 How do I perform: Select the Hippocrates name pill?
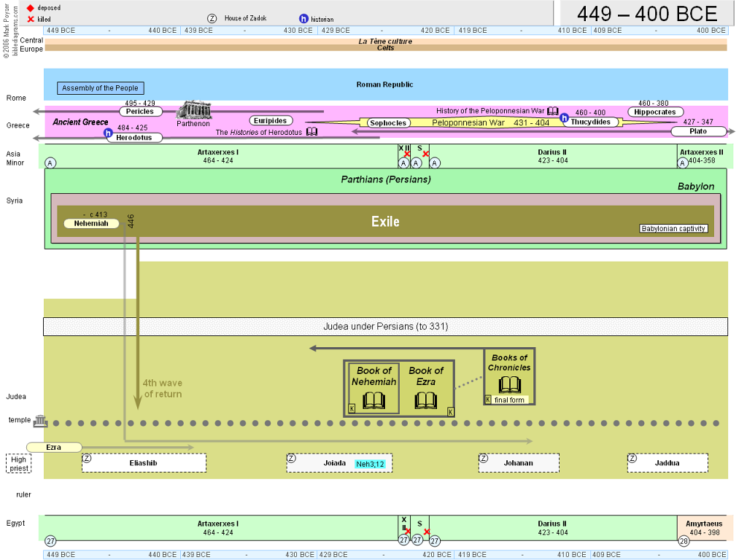655,112
